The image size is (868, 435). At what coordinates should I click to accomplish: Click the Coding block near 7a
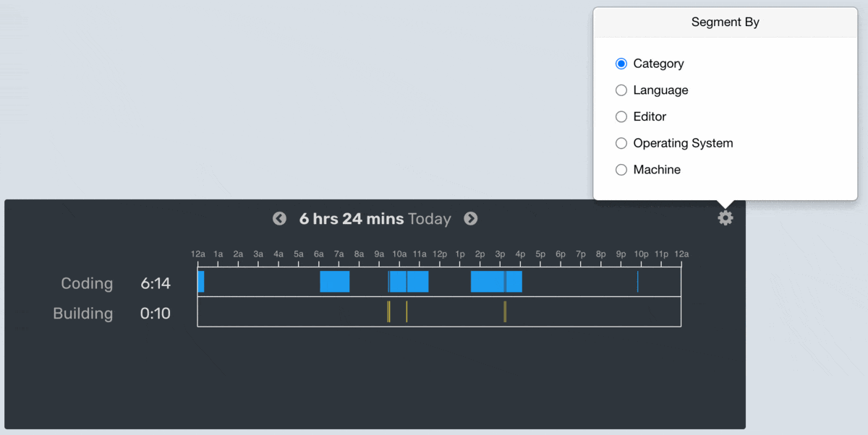(x=335, y=282)
